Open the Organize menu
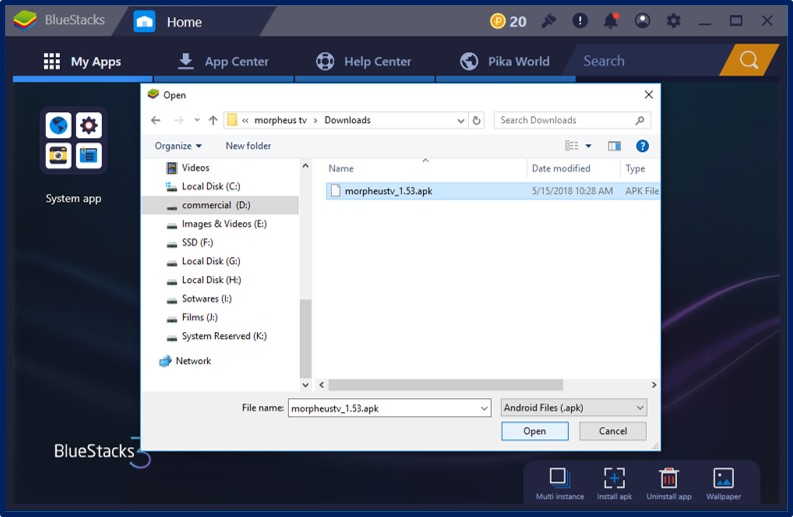Image resolution: width=793 pixels, height=517 pixels. (178, 146)
